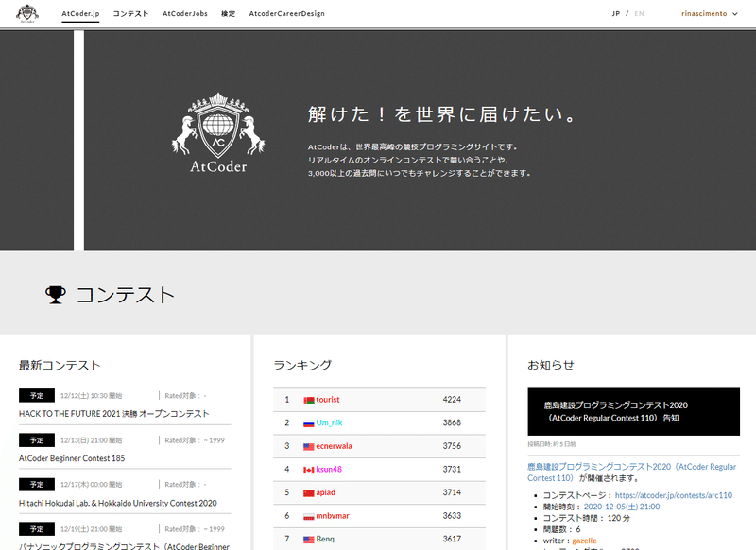This screenshot has height=550, width=756.
Task: Click the flag icon next to Um_nik
Action: click(x=309, y=423)
